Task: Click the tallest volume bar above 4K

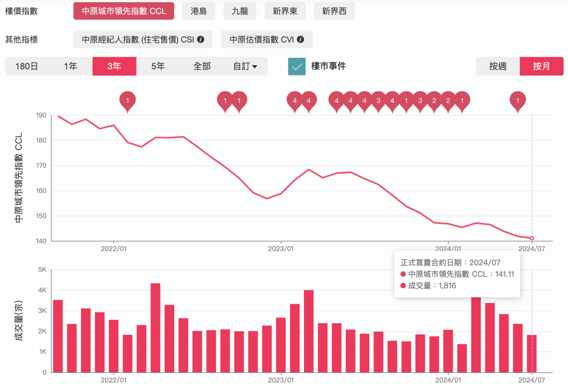Action: [155, 327]
